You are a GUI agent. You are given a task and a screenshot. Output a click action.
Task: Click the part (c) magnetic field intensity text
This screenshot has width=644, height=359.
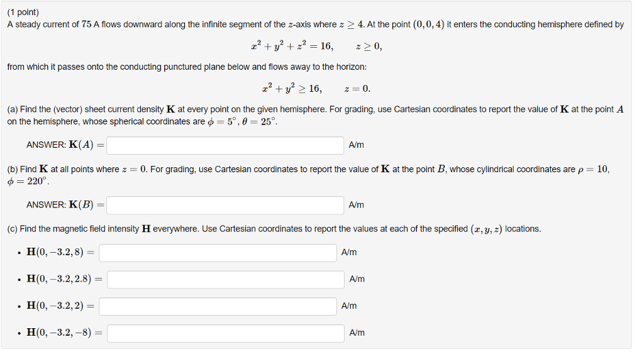(274, 229)
